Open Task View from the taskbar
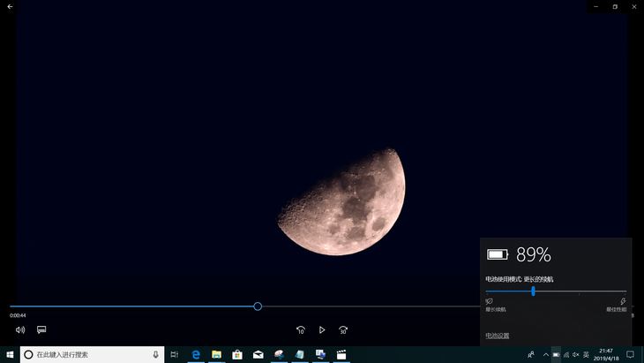644x363 pixels. point(175,354)
